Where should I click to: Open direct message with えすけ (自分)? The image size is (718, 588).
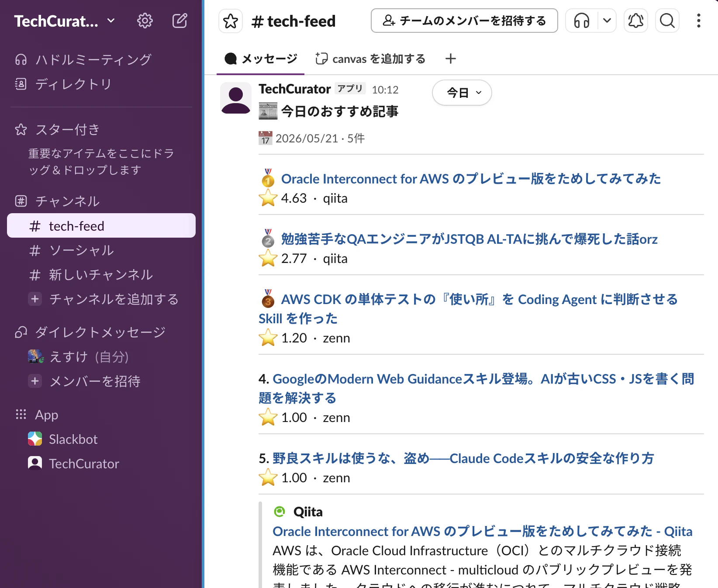tap(101, 357)
